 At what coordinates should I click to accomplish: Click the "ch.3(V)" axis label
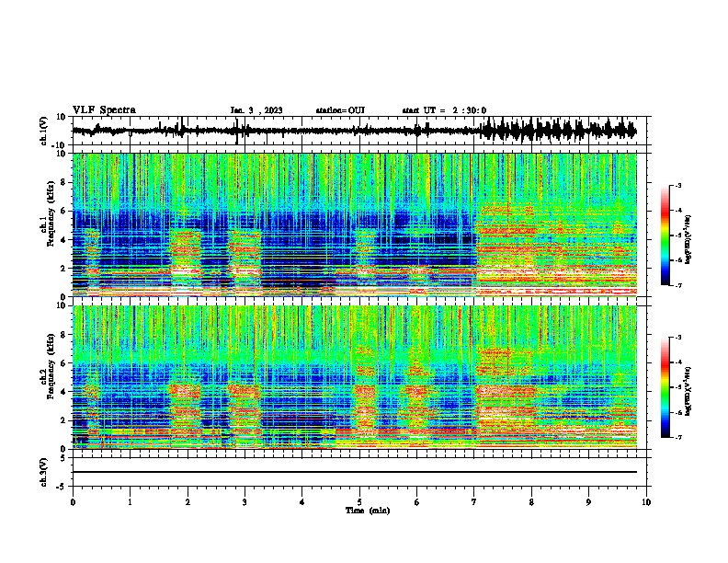(44, 473)
